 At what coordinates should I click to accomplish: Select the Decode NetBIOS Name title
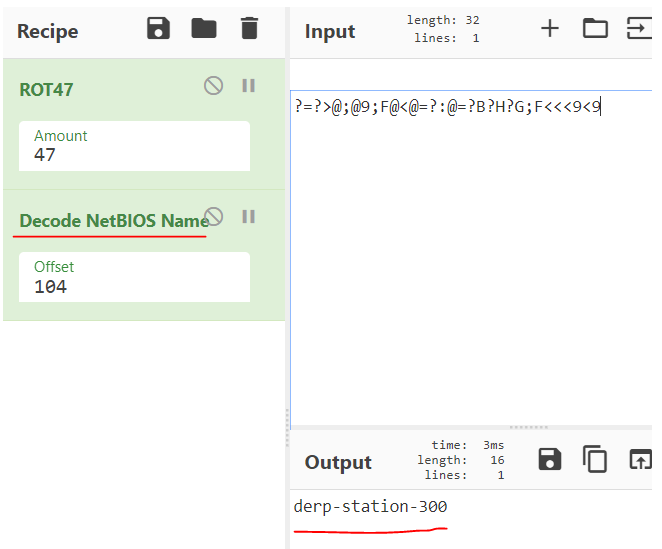click(x=114, y=220)
